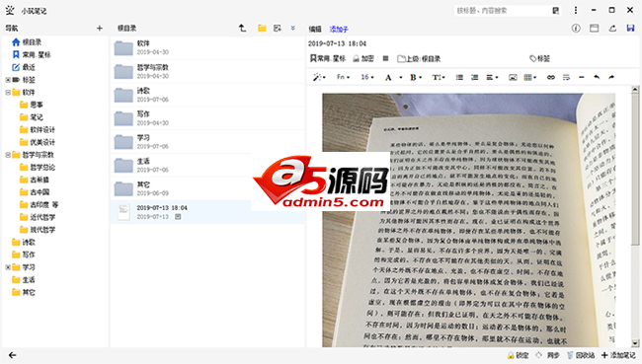Expand the 标签 tags tree node
642x364 pixels.
pyautogui.click(x=8, y=80)
